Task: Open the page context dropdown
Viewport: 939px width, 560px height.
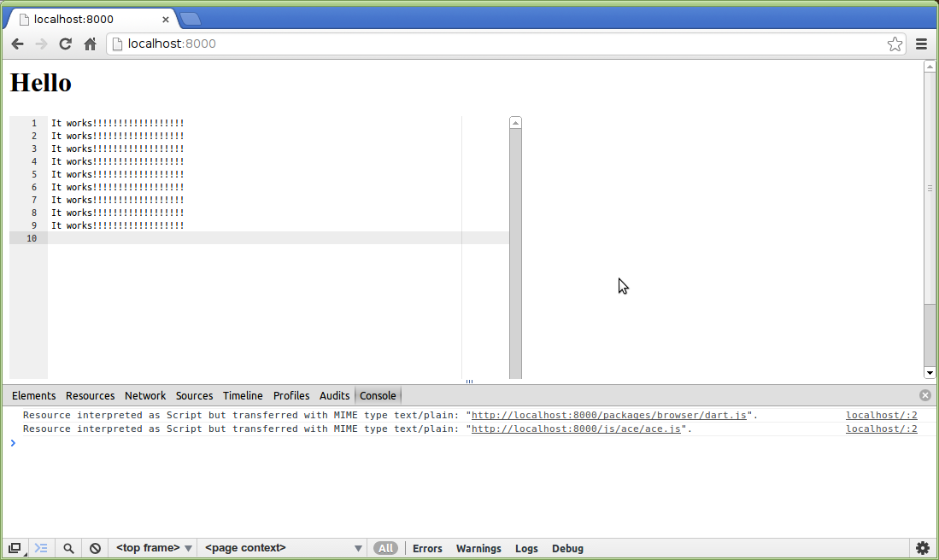Action: tap(282, 547)
